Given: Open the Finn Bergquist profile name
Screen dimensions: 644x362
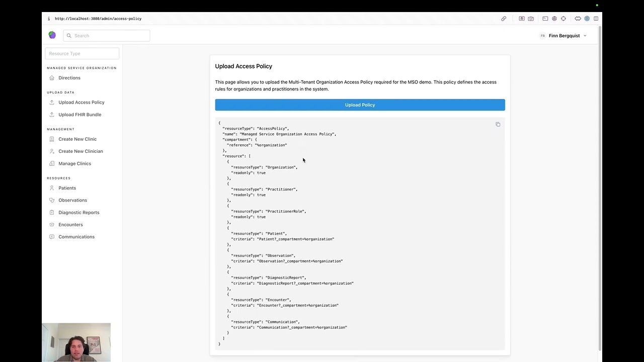Looking at the screenshot, I should (x=564, y=36).
